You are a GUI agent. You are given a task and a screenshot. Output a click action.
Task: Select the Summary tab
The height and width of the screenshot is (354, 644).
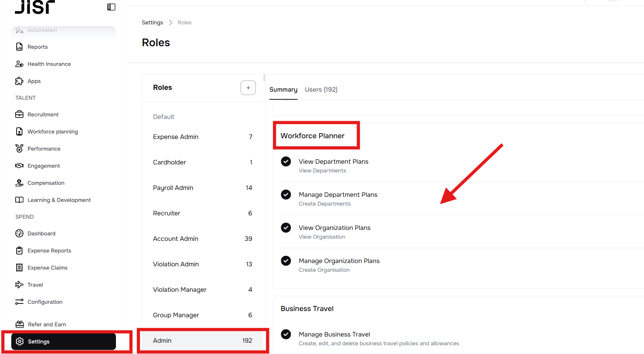[x=283, y=90]
